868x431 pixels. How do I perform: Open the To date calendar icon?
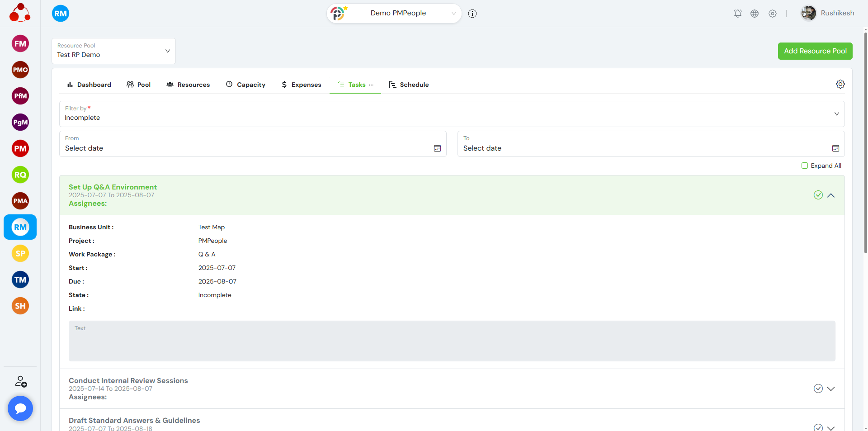pyautogui.click(x=835, y=148)
